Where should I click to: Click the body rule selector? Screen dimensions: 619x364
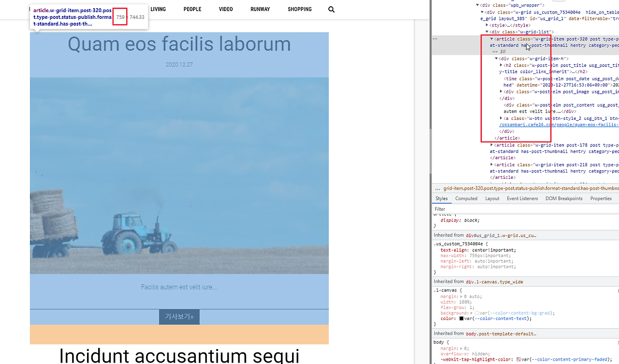click(x=439, y=342)
